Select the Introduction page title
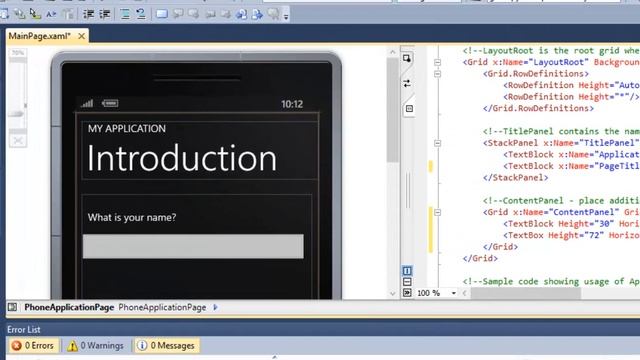Viewport: 640px width, 360px height. [182, 158]
